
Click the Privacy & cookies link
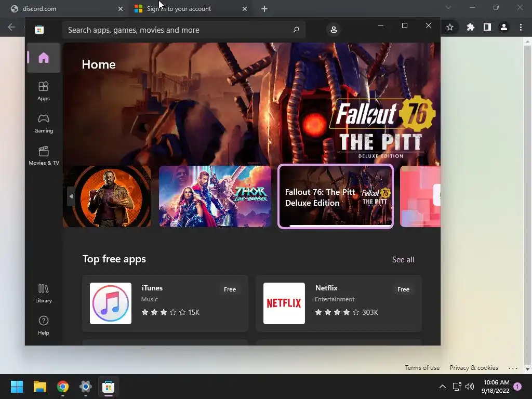coord(474,368)
